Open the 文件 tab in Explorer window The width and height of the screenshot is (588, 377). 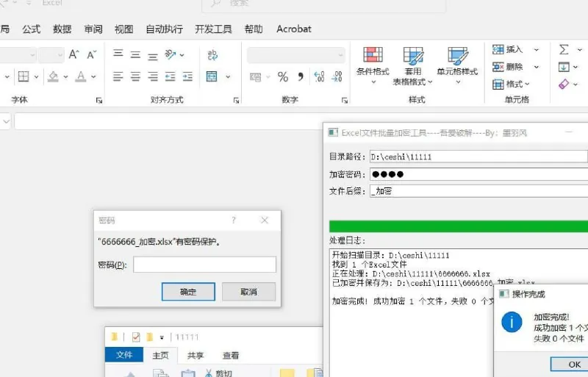click(124, 355)
